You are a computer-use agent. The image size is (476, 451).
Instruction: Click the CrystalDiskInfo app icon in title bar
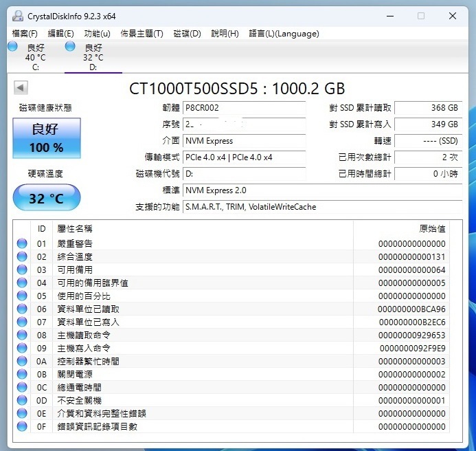pos(16,16)
